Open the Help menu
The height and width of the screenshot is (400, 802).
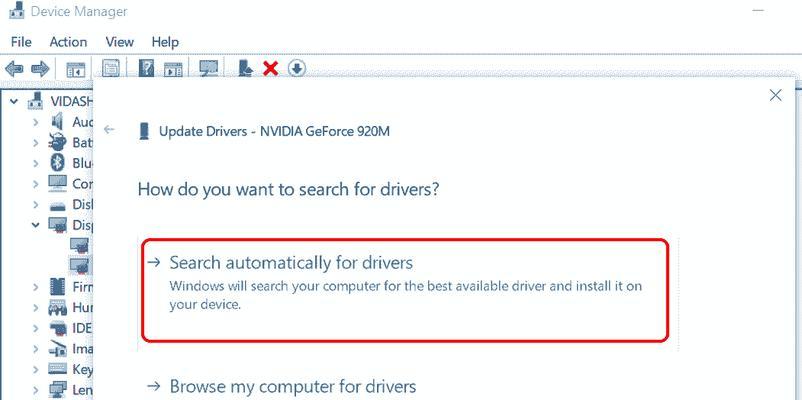[x=165, y=41]
